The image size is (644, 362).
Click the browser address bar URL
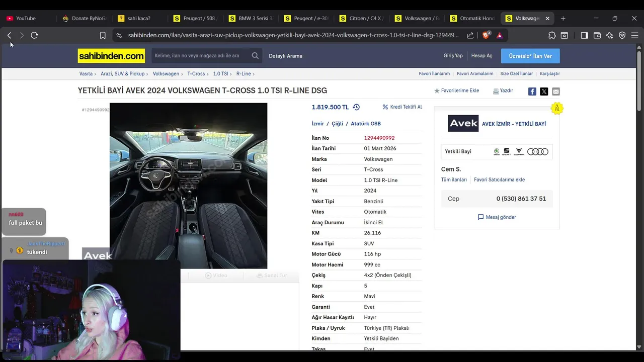click(x=293, y=35)
